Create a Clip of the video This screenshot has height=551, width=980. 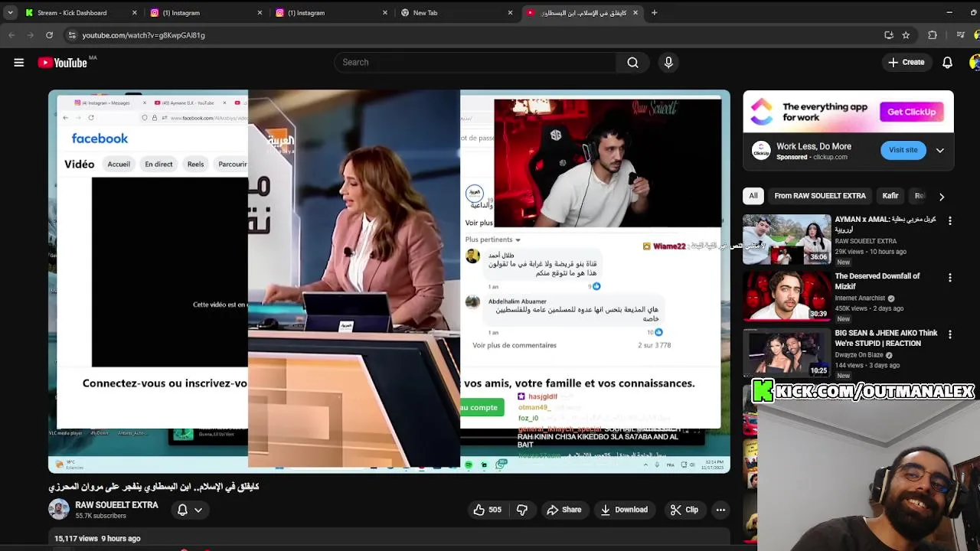tap(684, 510)
